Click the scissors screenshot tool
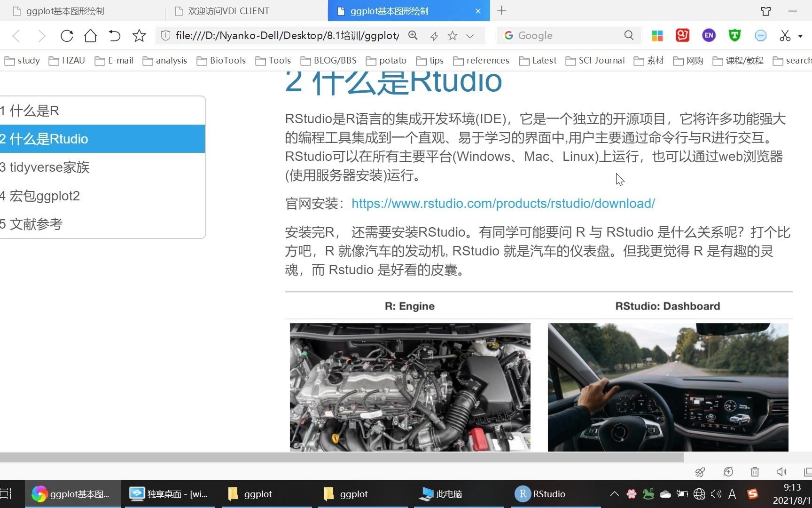 point(785,36)
